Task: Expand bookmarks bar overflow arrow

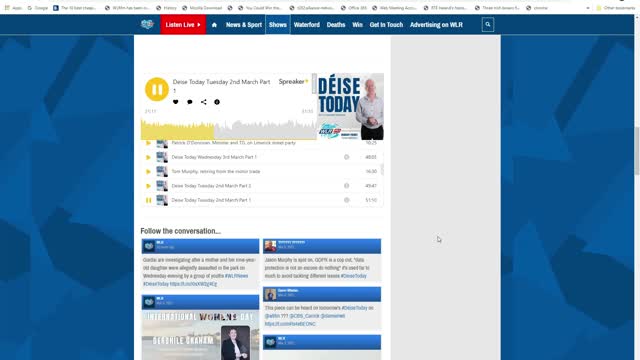Action: [x=588, y=8]
